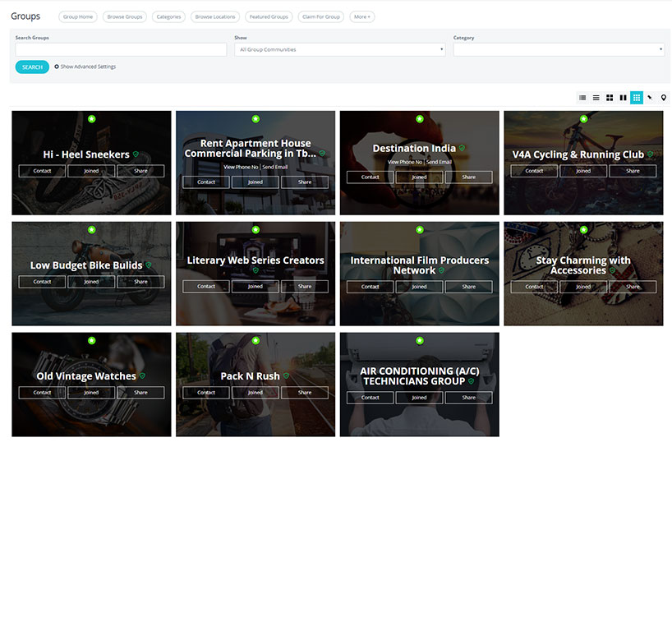Click the active blue grid view icon
Screen dimensions: 672x631
(x=637, y=98)
